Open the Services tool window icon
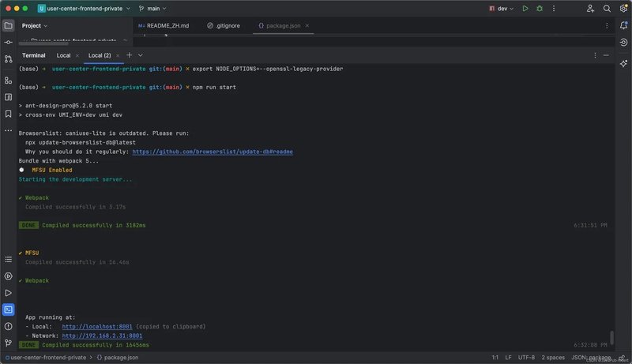This screenshot has width=632, height=364. click(8, 276)
